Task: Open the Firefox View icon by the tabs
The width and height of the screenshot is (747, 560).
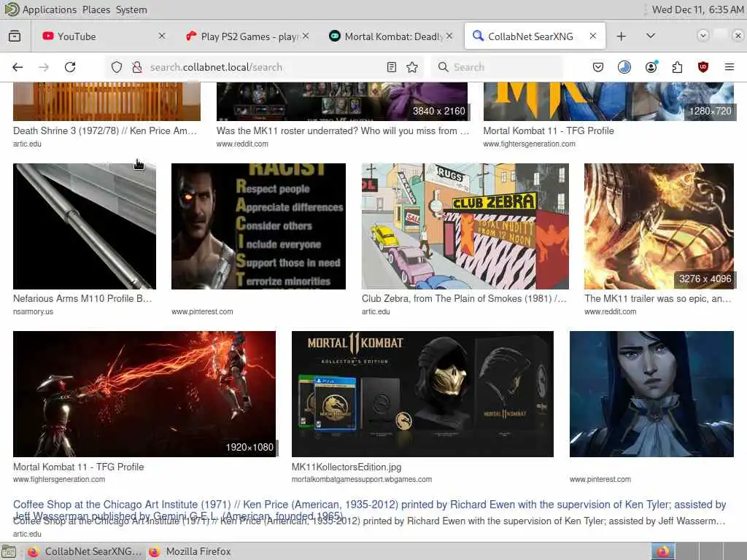Action: (15, 36)
